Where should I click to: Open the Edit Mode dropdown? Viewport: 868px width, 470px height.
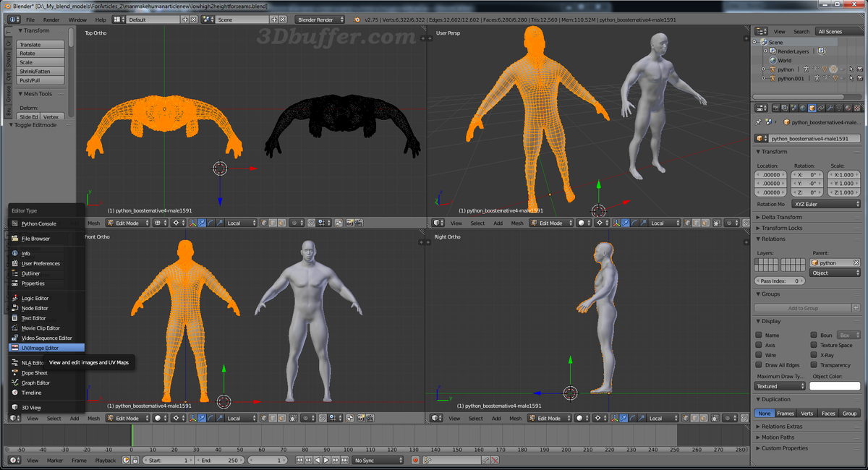[127, 223]
